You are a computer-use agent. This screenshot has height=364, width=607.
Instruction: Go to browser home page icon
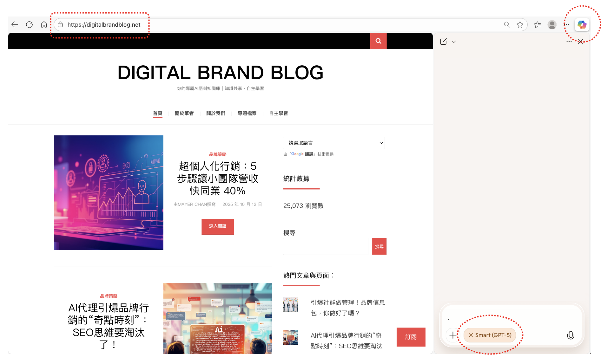pos(44,25)
